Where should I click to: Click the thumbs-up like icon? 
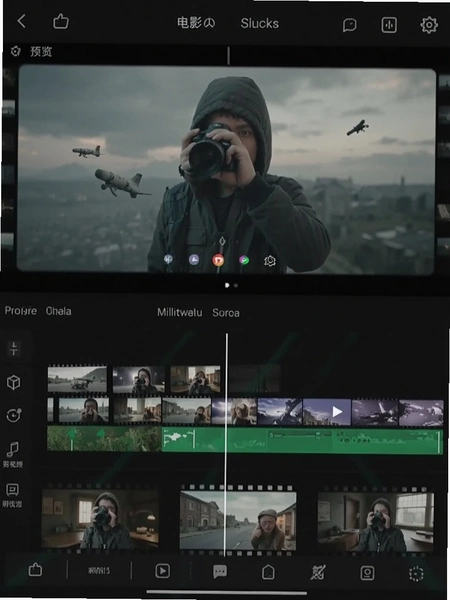60,21
